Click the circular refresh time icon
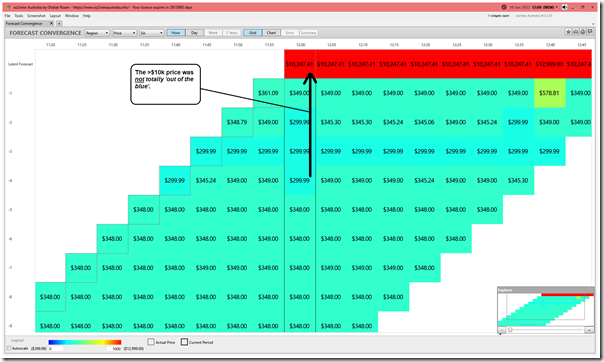Viewport: 604px width, 362px height. [504, 7]
